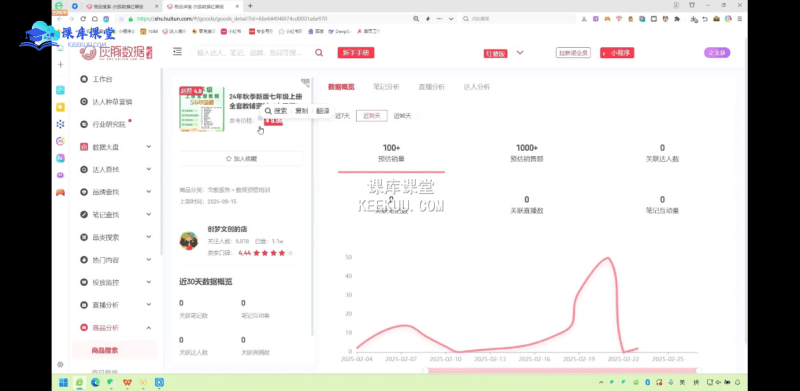
Task: Expand the 笔记查找 sidebar menu
Action: coord(148,214)
